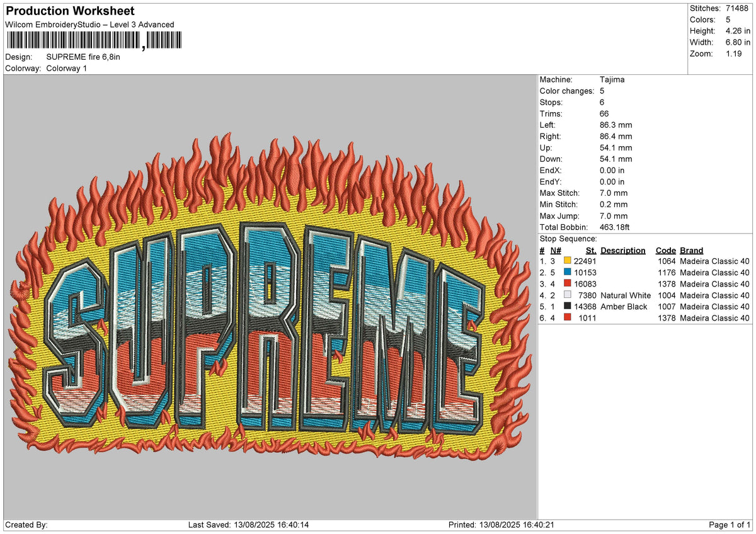Select the Code column header
This screenshot has width=756, height=534.
tap(666, 250)
